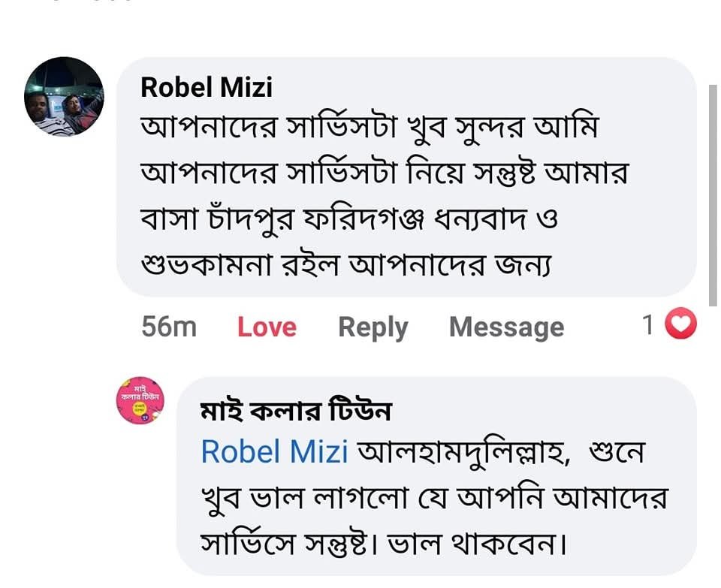Open the মাই কলার টিউন page name
The width and height of the screenshot is (721, 588).
tap(296, 412)
